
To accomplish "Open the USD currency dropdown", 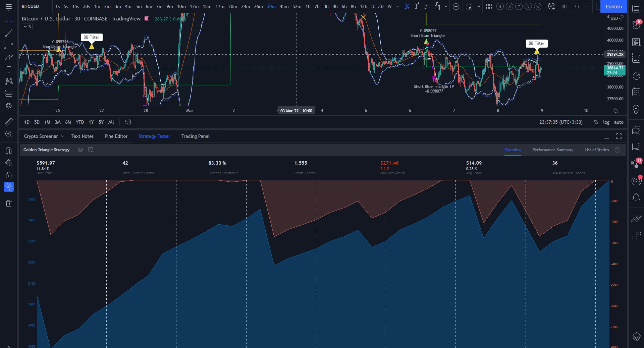I will tap(615, 18).
